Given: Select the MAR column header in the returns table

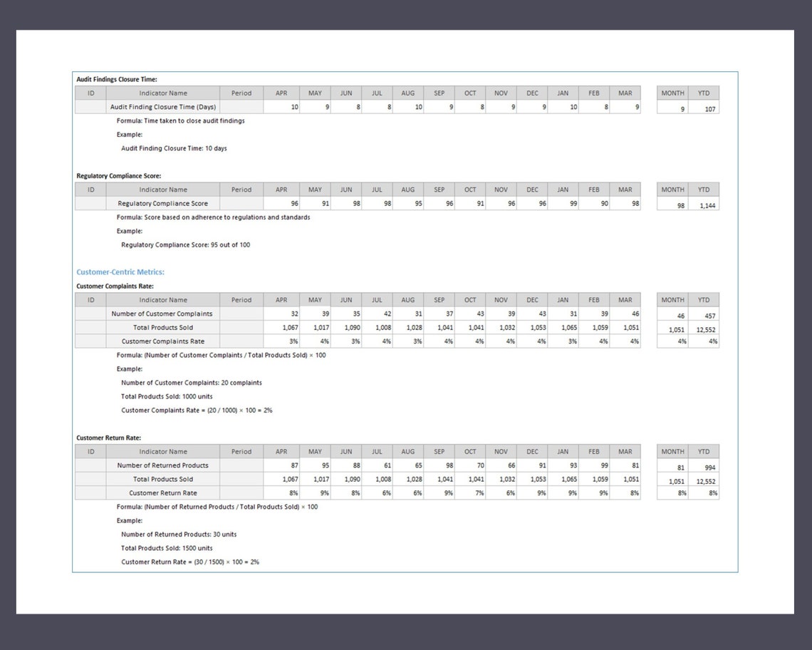Looking at the screenshot, I should 625,451.
